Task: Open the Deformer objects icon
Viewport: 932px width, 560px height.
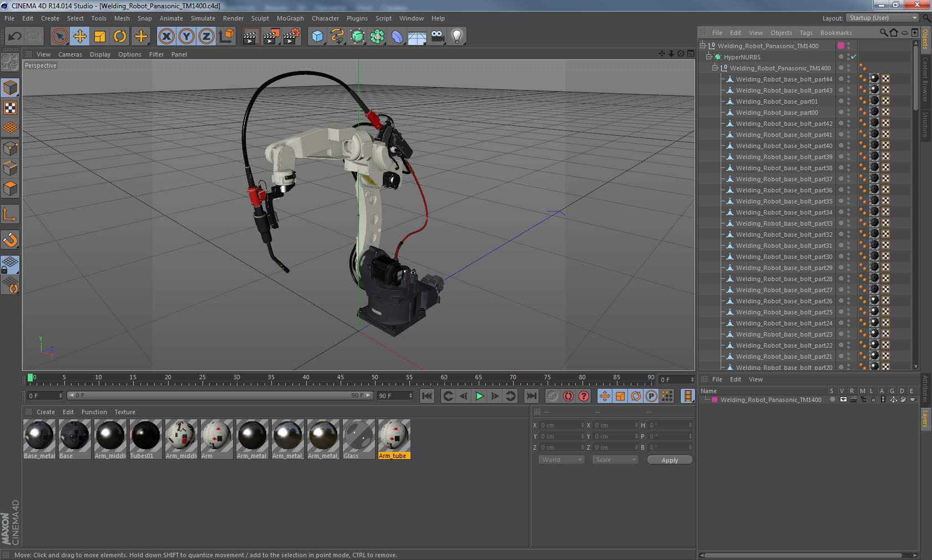Action: pyautogui.click(x=398, y=37)
